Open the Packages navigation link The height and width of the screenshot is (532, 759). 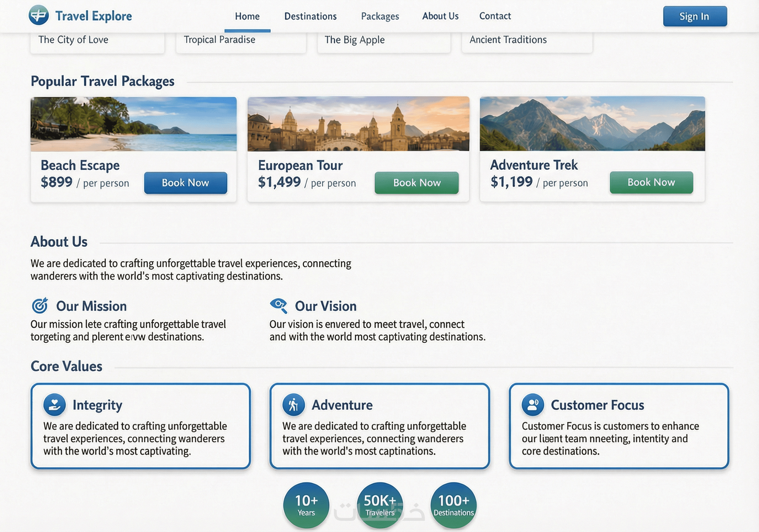pos(380,16)
